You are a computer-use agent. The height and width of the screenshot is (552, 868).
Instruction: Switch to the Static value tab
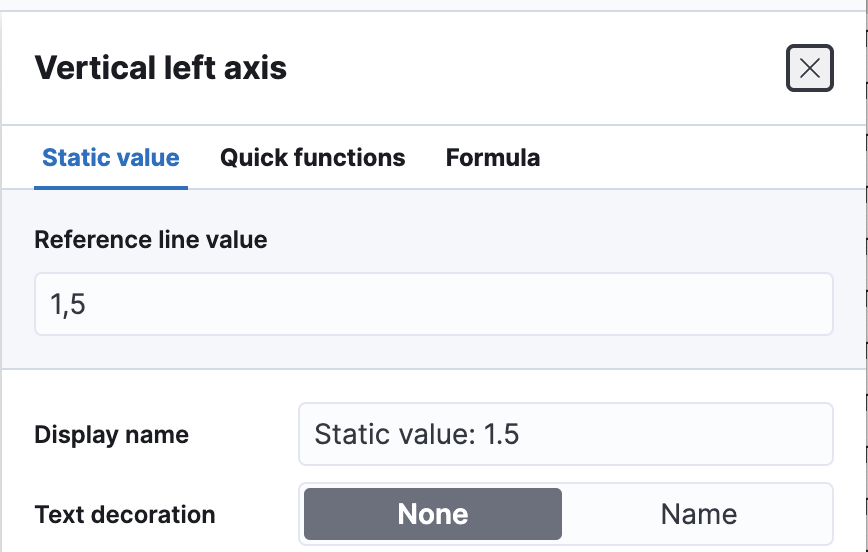pos(111,158)
